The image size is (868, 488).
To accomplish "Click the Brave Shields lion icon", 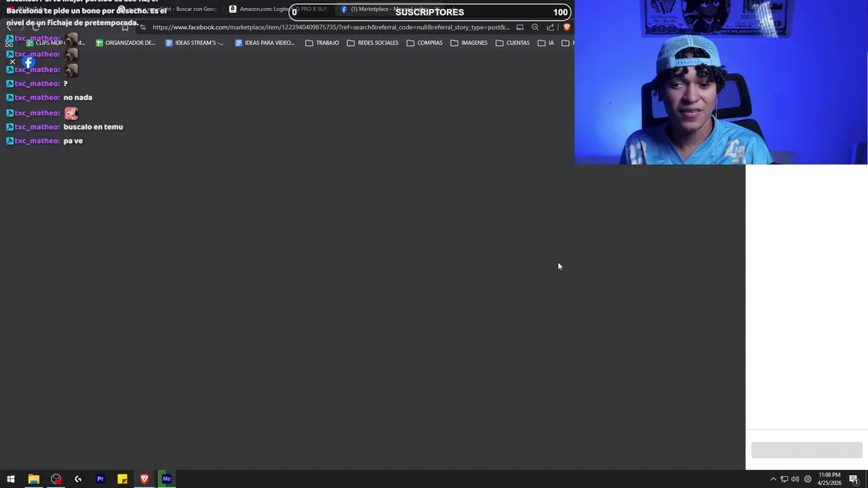I will coord(567,27).
